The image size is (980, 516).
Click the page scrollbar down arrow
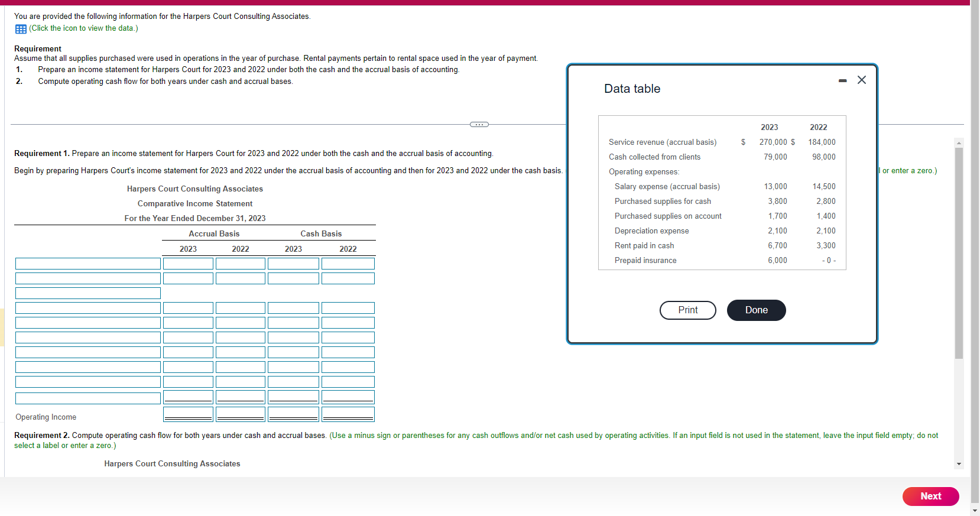tap(975, 511)
